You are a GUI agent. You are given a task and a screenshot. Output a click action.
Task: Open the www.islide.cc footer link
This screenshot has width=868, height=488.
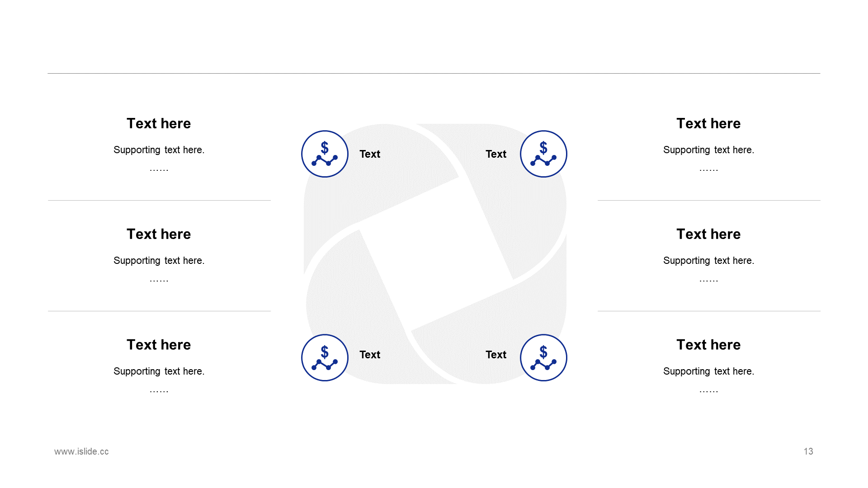pyautogui.click(x=81, y=451)
